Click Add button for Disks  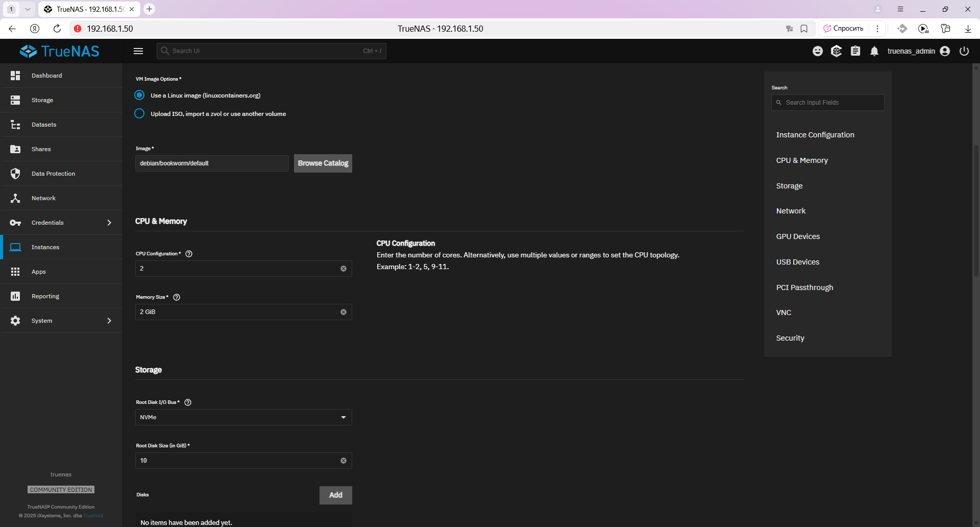coord(336,495)
